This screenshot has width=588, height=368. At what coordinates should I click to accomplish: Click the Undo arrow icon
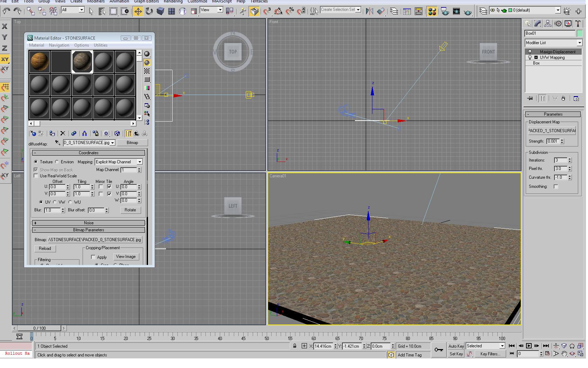(x=6, y=11)
